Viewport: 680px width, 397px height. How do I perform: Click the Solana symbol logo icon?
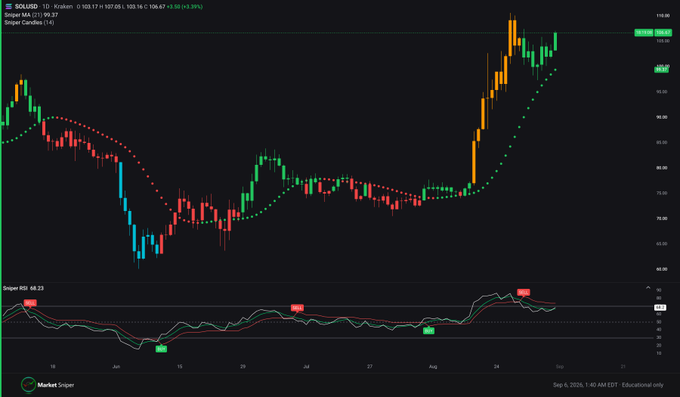(x=8, y=7)
